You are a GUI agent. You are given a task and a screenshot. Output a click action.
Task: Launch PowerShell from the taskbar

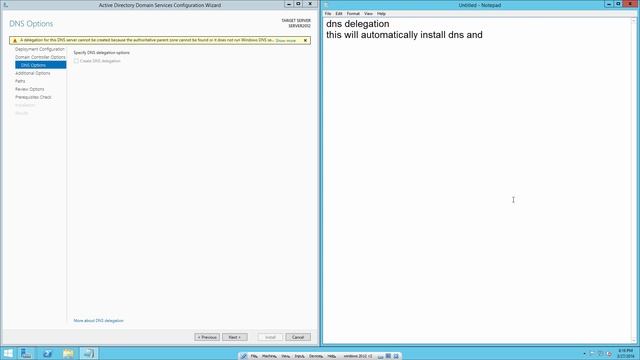tap(47, 353)
